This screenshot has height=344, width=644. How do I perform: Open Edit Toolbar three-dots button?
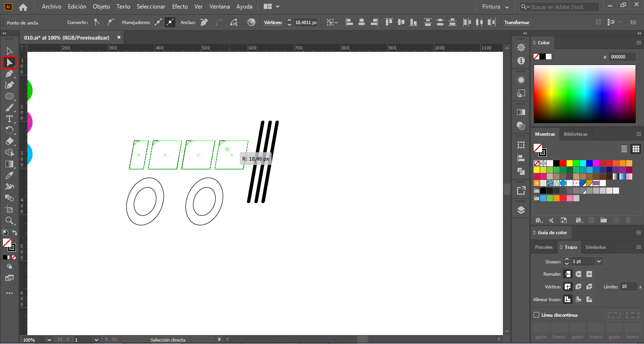pos(9,293)
